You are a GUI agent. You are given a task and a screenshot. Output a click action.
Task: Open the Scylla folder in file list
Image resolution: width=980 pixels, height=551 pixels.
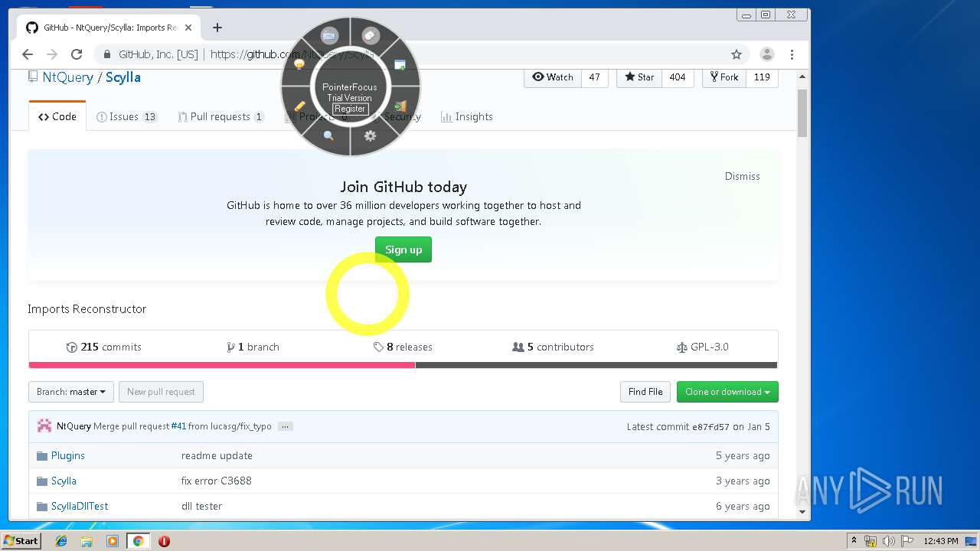click(64, 481)
